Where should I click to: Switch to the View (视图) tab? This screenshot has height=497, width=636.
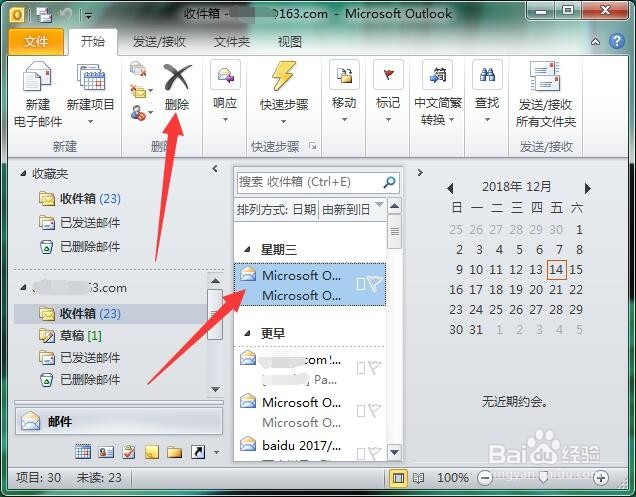click(x=290, y=41)
